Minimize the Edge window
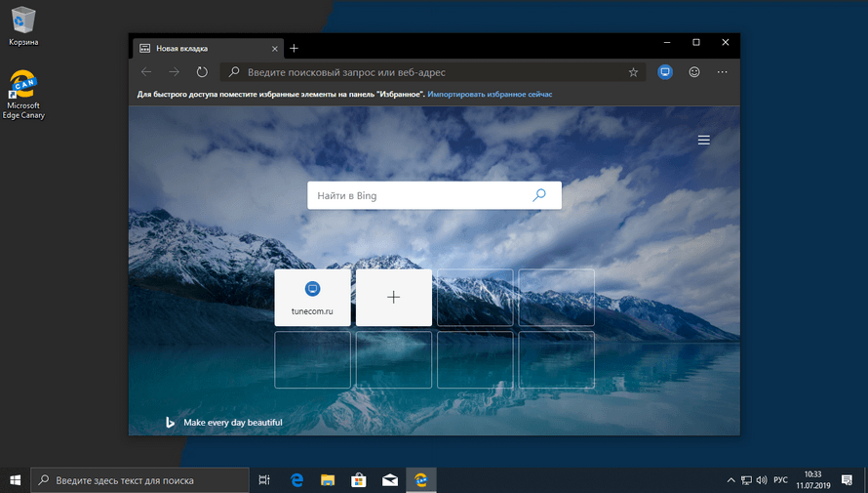This screenshot has width=868, height=493. click(667, 43)
